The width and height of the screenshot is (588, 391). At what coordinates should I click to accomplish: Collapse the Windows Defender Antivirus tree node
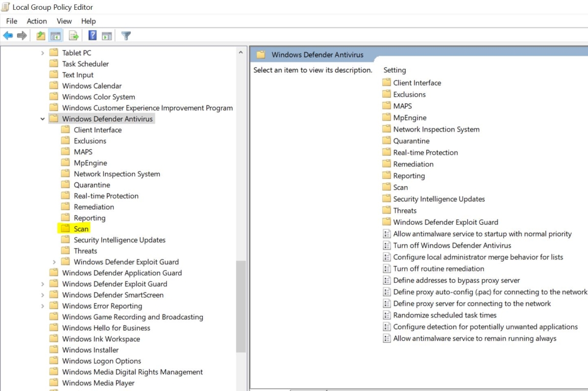coord(42,119)
